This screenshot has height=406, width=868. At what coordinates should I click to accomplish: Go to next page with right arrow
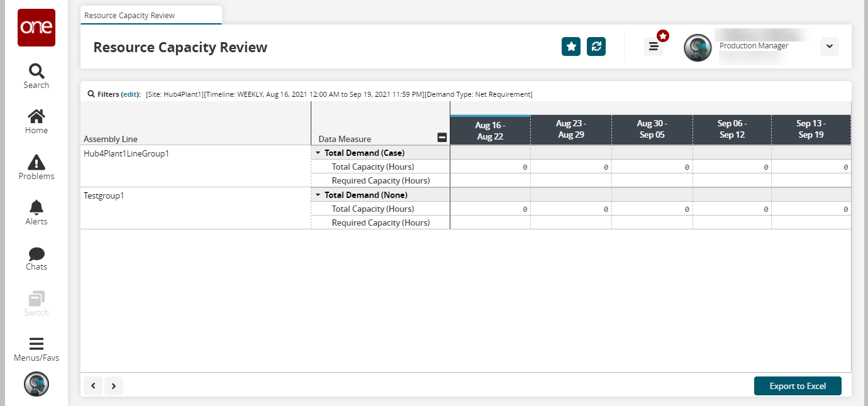click(x=114, y=386)
